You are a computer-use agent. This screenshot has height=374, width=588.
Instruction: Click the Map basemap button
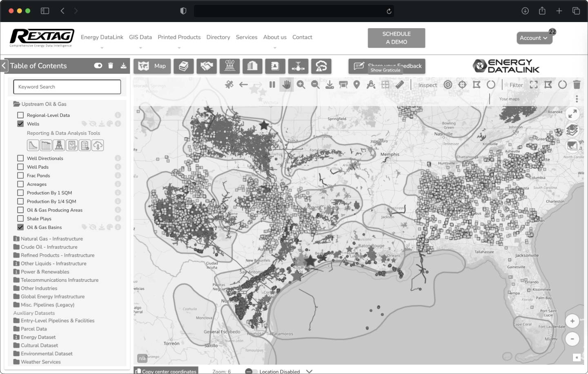152,66
